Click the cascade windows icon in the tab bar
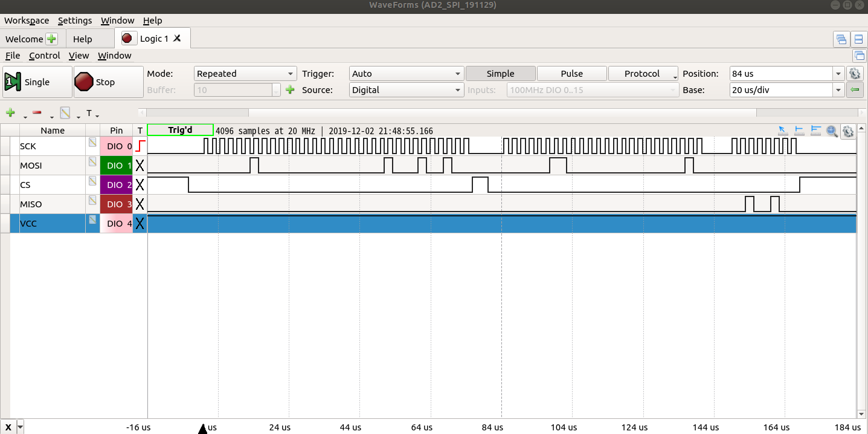 point(841,39)
